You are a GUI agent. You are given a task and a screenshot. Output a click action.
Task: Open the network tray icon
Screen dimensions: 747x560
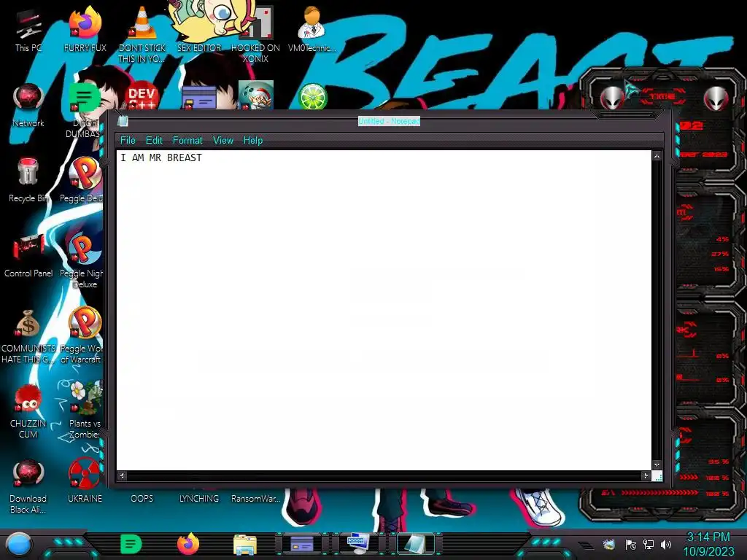pos(649,544)
